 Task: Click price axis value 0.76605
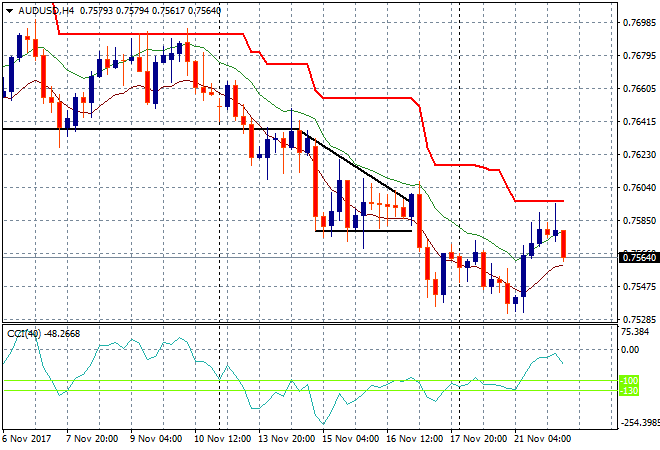point(639,88)
